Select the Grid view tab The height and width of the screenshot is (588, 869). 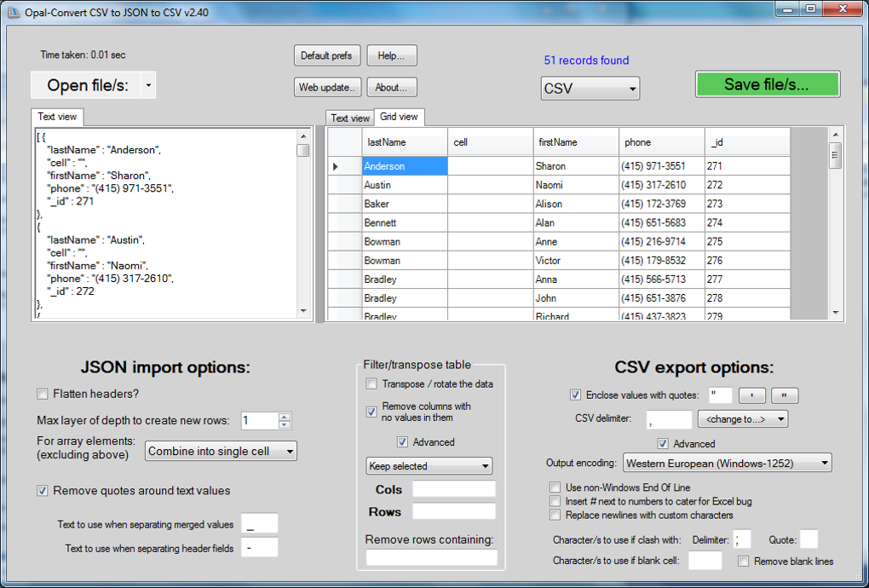click(399, 117)
